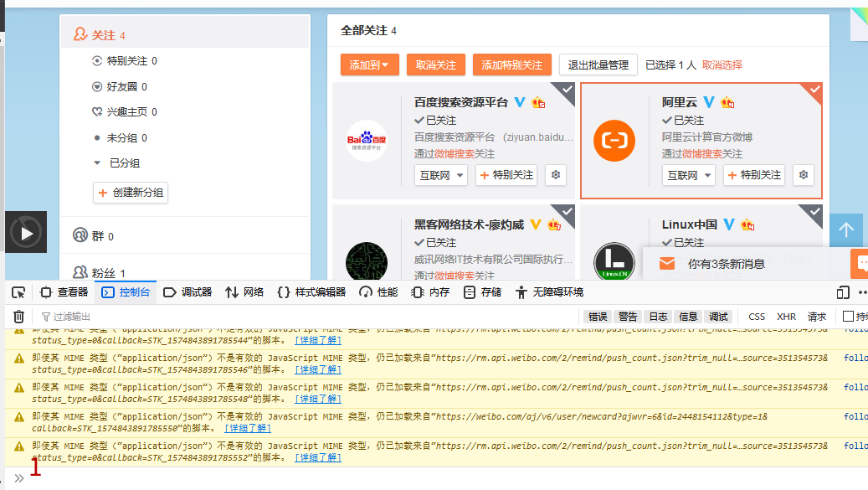The height and width of the screenshot is (490, 868).
Task: Open the Linux中国 name link
Action: pyautogui.click(x=689, y=224)
